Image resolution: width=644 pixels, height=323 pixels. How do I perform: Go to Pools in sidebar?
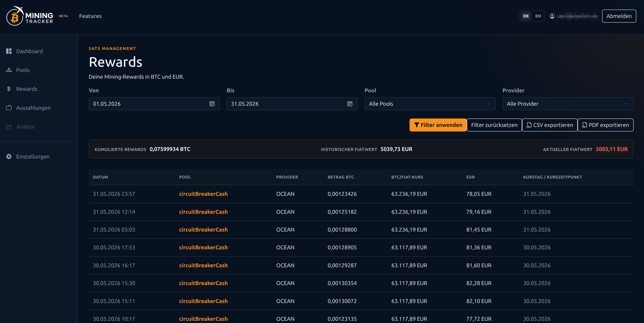tap(23, 70)
